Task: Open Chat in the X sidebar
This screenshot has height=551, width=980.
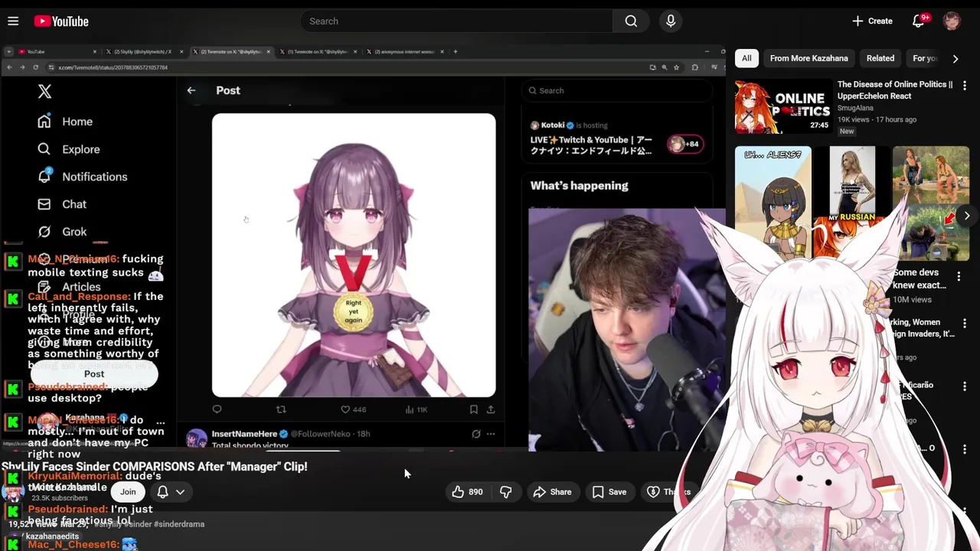Action: (x=62, y=204)
